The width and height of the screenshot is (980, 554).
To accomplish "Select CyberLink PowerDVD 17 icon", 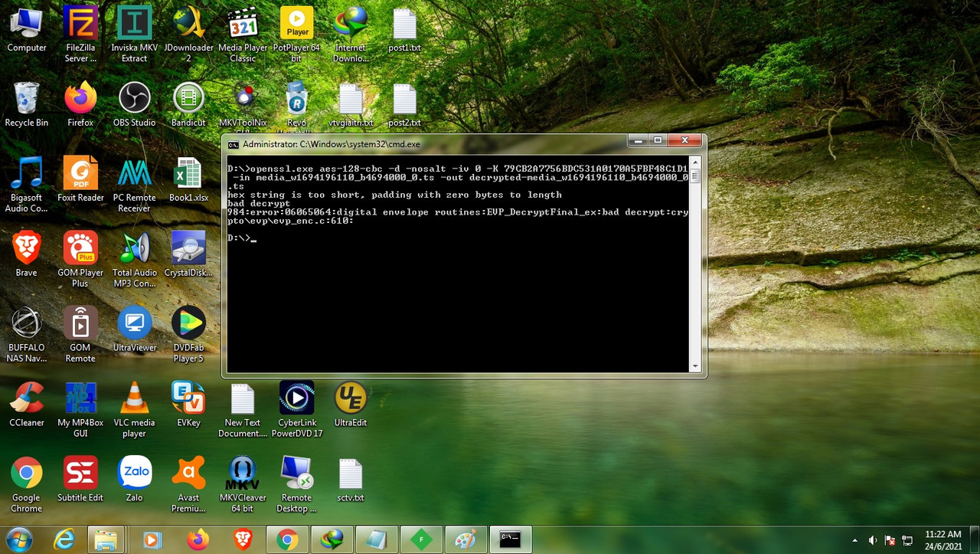I will point(296,410).
